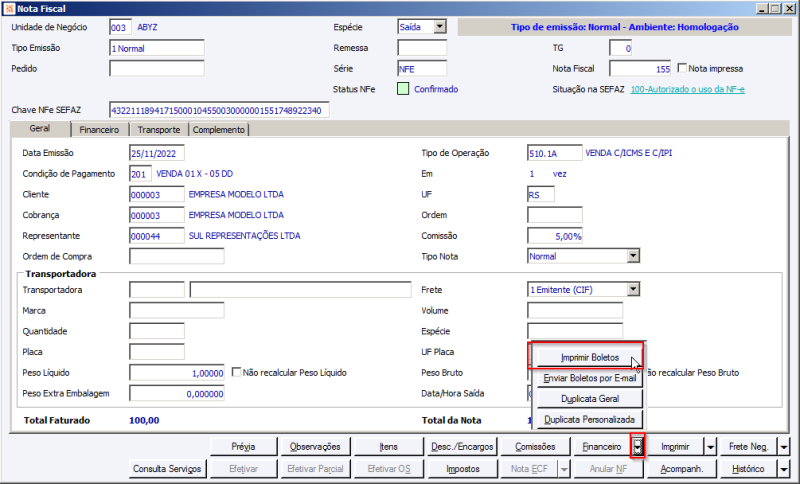Open the Nota ECF dropdown arrow
The height and width of the screenshot is (484, 800).
coord(564,469)
